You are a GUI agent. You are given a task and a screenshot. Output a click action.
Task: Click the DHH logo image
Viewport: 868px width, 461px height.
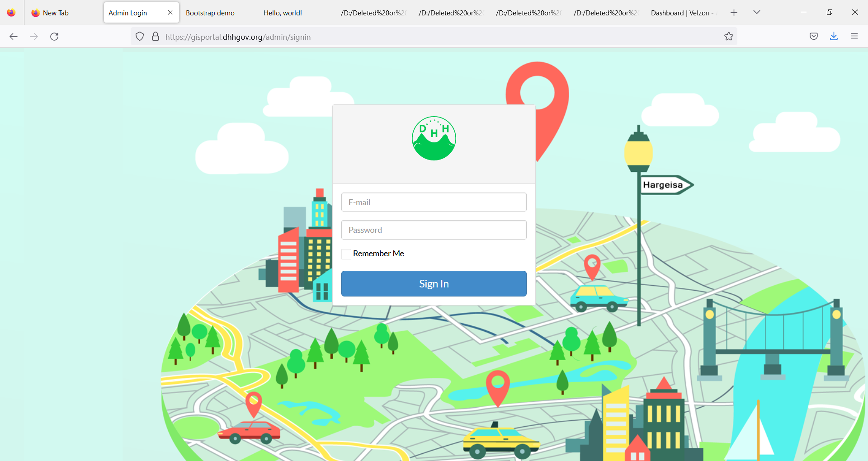point(434,138)
